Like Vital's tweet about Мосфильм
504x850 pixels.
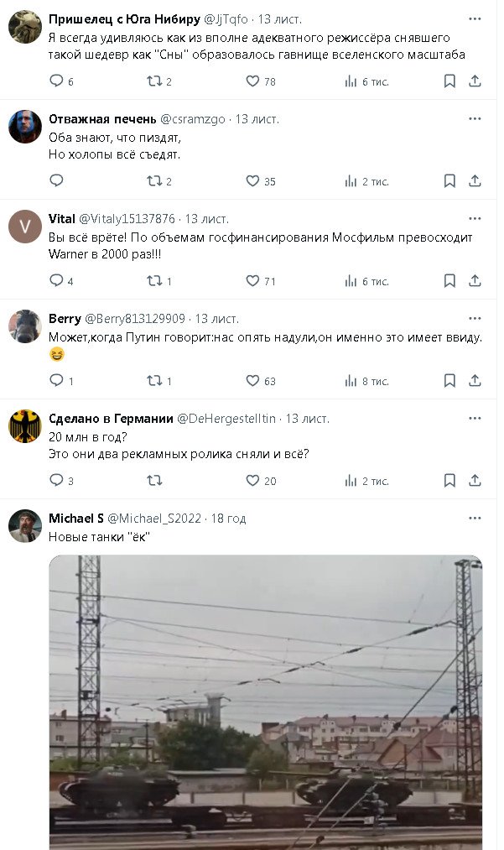click(x=252, y=281)
